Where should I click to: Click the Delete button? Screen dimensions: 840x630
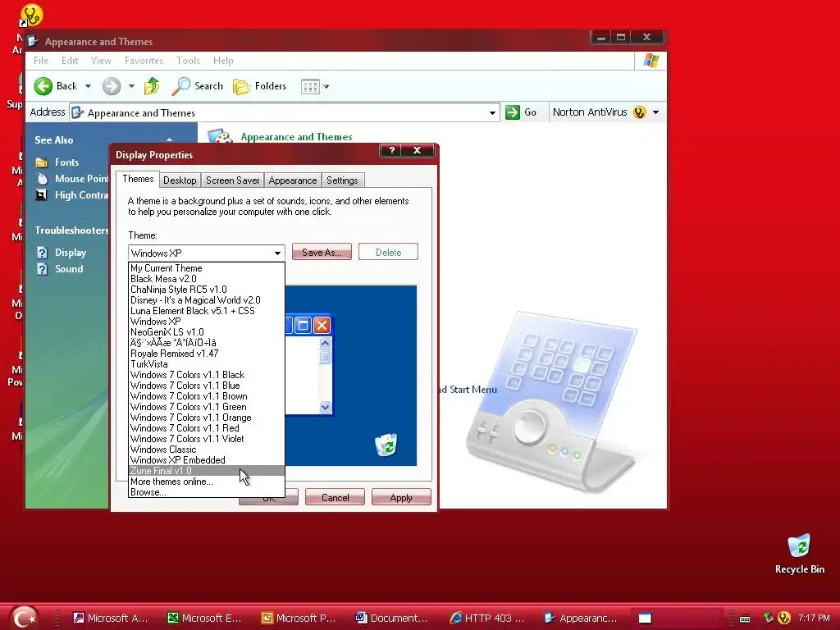(x=388, y=253)
